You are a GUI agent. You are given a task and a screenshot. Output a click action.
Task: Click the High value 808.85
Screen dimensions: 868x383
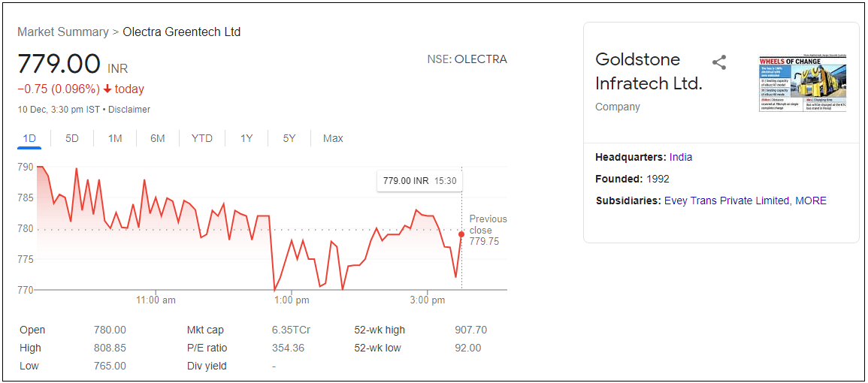pos(110,348)
